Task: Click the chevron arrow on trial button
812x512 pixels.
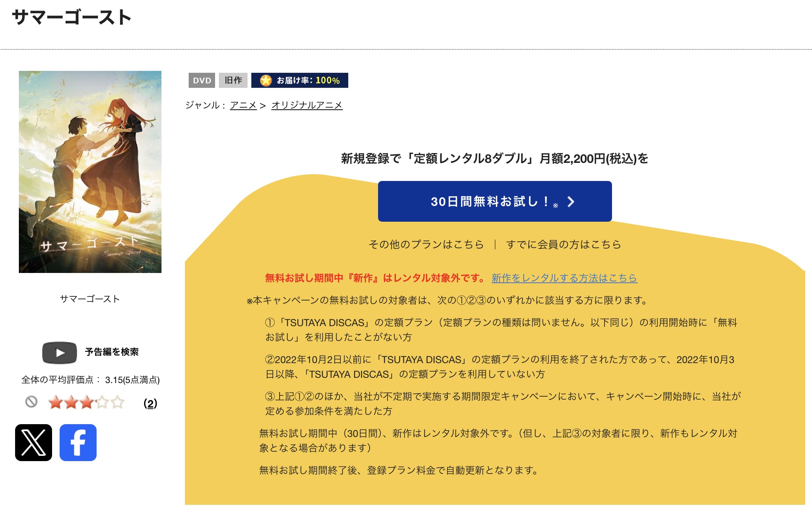Action: [571, 202]
